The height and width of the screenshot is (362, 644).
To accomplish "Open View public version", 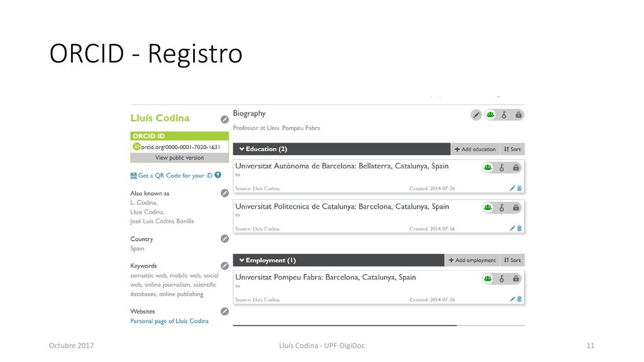I will click(x=179, y=158).
